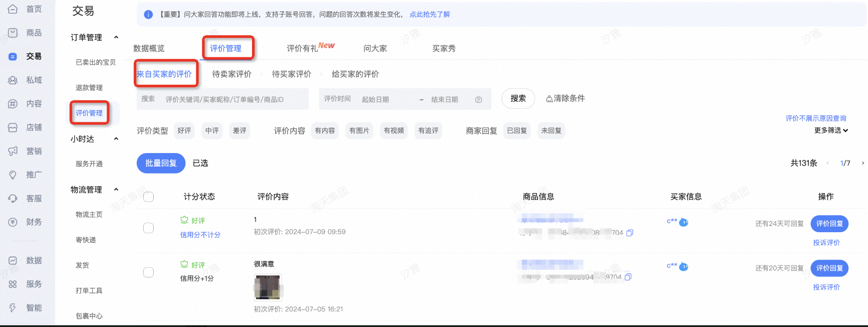The height and width of the screenshot is (327, 868).
Task: Toggle the 已回复 filter chip
Action: tap(517, 130)
